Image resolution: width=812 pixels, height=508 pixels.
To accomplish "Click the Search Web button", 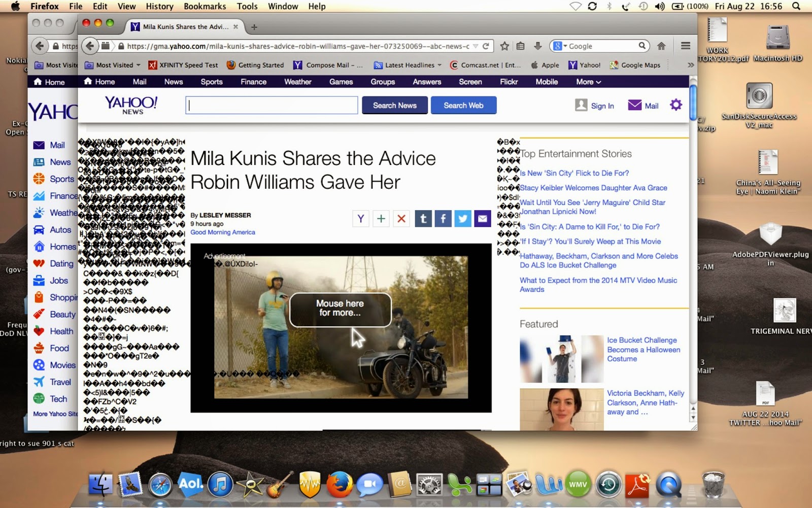I will pyautogui.click(x=464, y=106).
